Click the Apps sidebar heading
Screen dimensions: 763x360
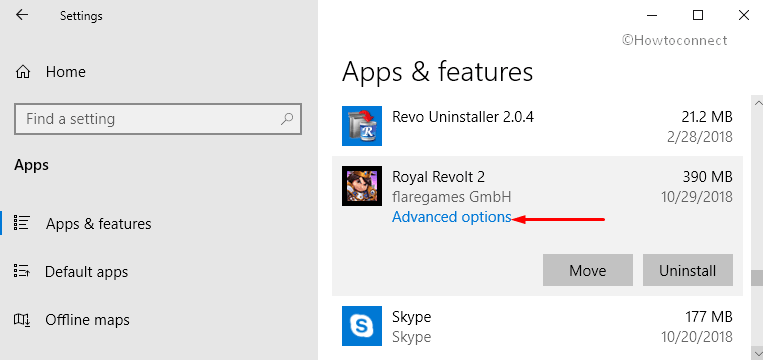[31, 165]
